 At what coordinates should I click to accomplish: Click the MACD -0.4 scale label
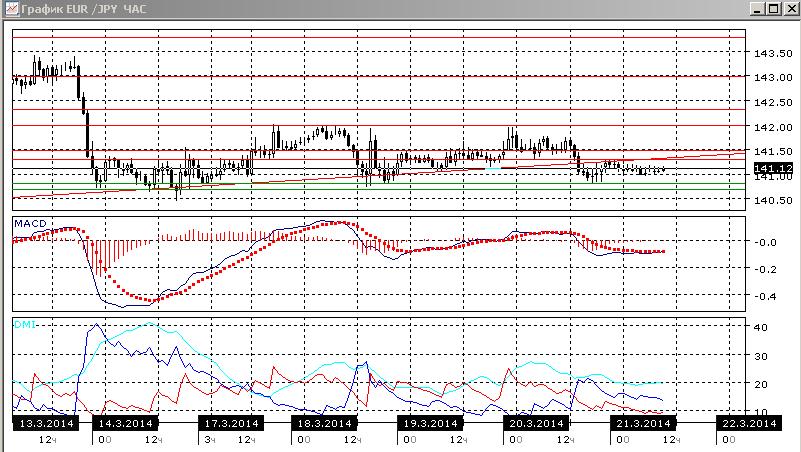point(765,297)
